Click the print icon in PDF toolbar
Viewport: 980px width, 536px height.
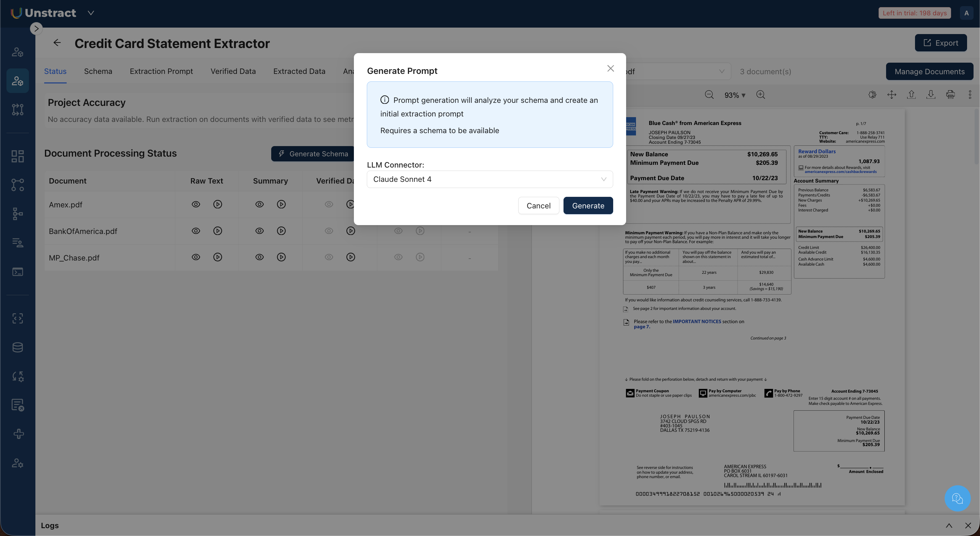pos(950,95)
